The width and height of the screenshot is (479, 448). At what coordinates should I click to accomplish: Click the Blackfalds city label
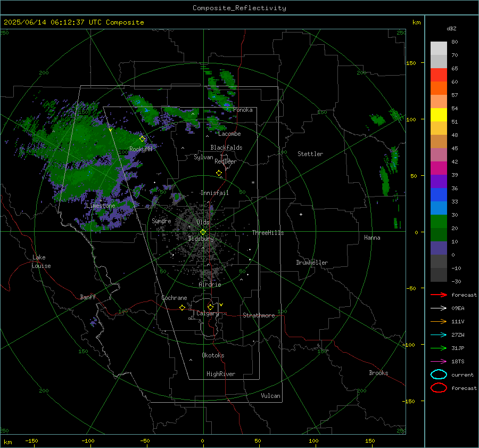click(226, 148)
